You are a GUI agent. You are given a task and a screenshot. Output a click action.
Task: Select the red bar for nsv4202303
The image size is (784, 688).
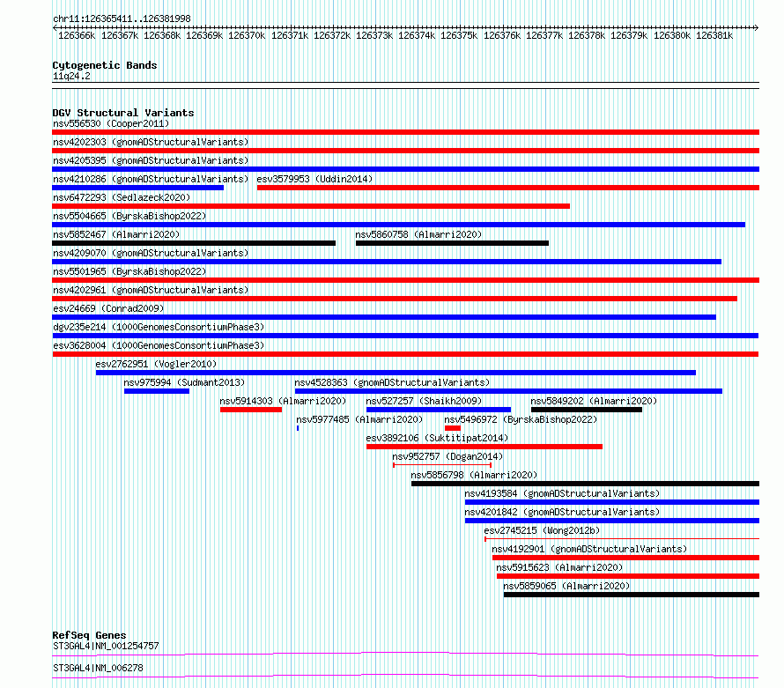(405, 151)
